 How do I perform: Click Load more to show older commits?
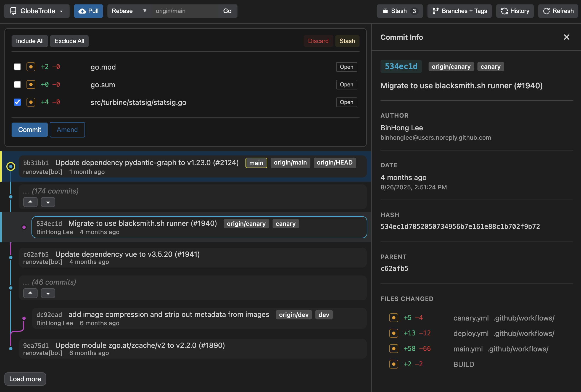(x=25, y=379)
